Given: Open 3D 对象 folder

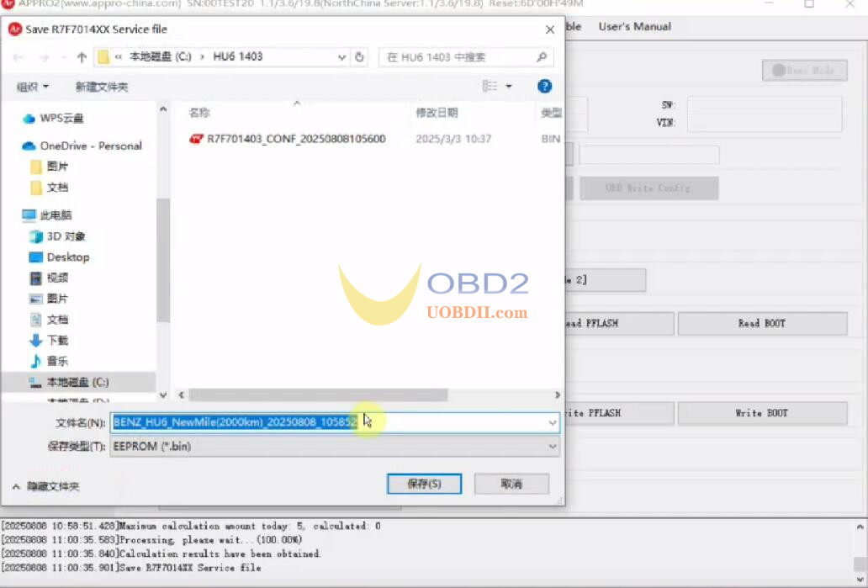Looking at the screenshot, I should (57, 236).
